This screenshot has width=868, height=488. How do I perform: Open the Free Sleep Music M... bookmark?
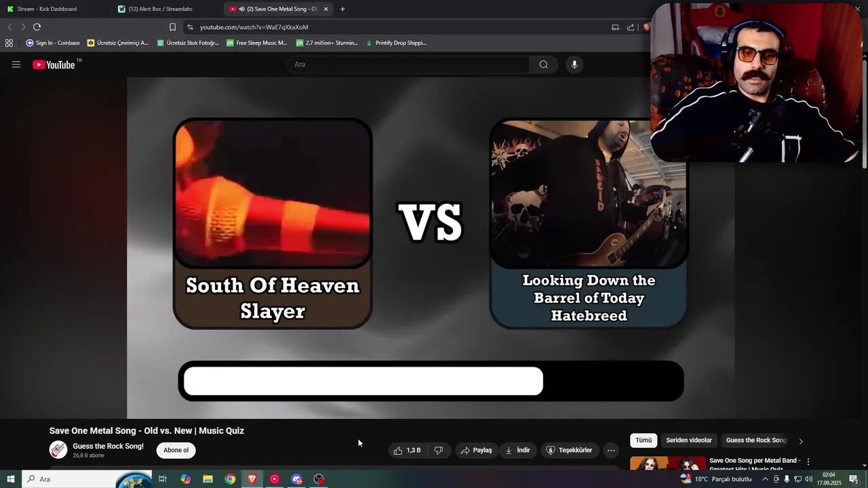coord(257,43)
